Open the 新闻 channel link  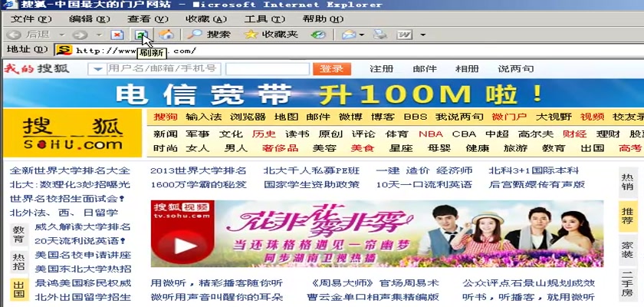tap(166, 134)
